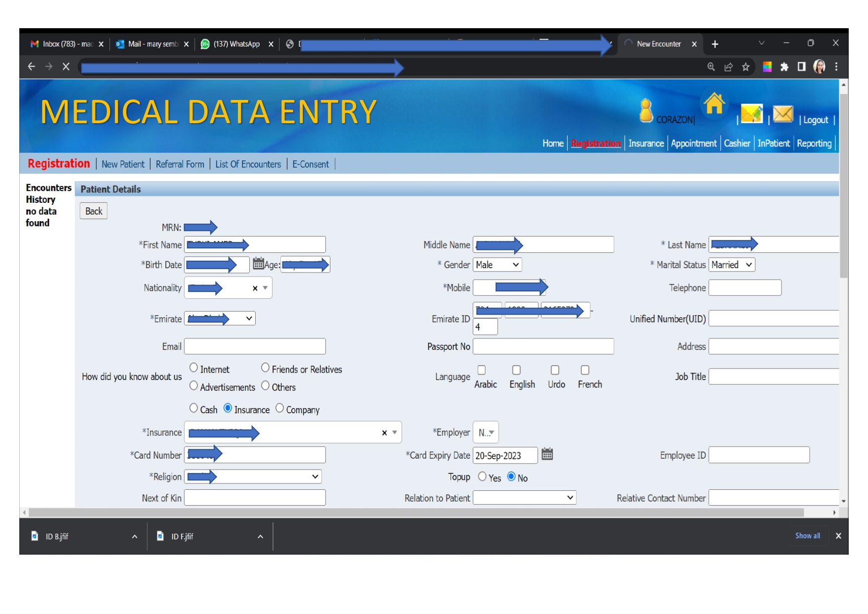This screenshot has width=868, height=614.
Task: Expand the Insurance combo box arrow
Action: tap(395, 432)
